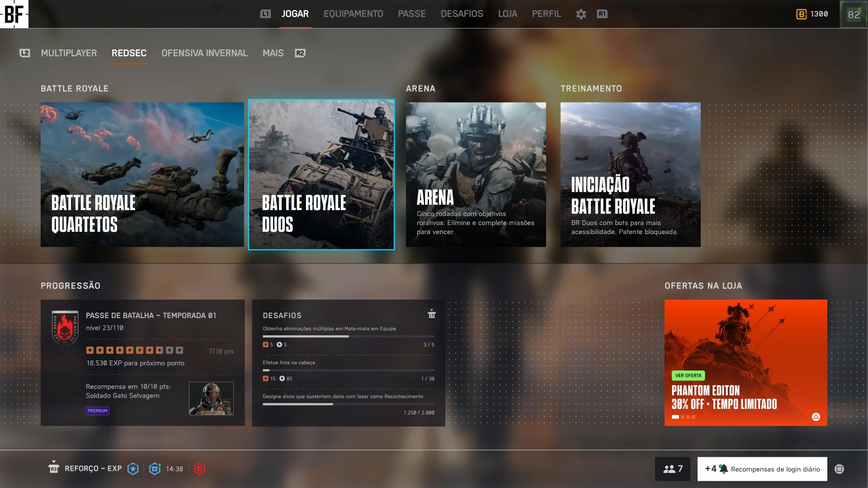Image resolution: width=868 pixels, height=488 pixels.
Task: Click the triangle button icon on the Phantom offer
Action: point(816,417)
